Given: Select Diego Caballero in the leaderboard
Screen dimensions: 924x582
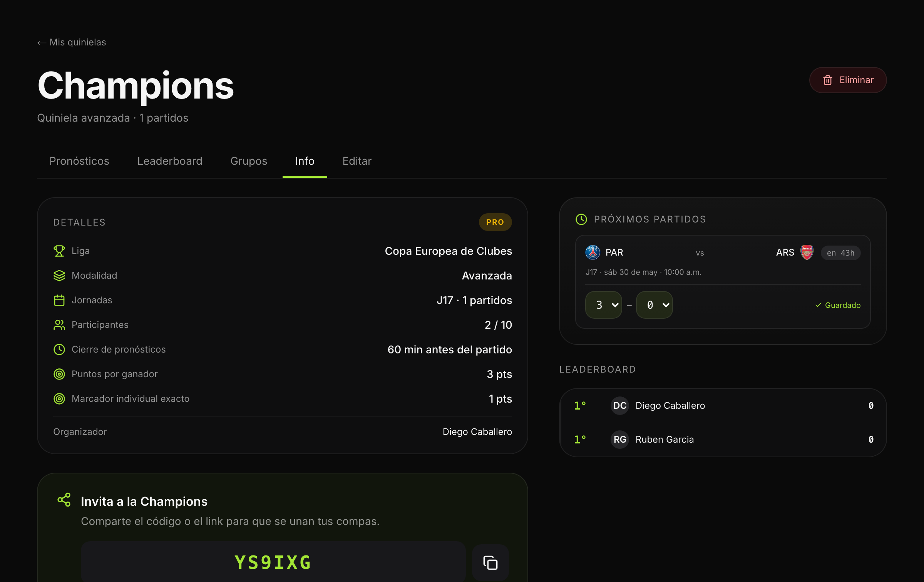Looking at the screenshot, I should (723, 406).
